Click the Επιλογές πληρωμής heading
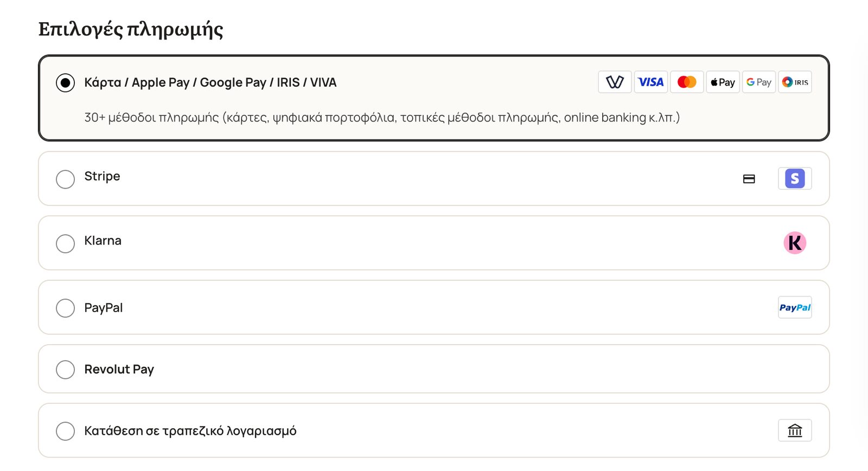Viewport: 868px width, 471px height. tap(131, 29)
